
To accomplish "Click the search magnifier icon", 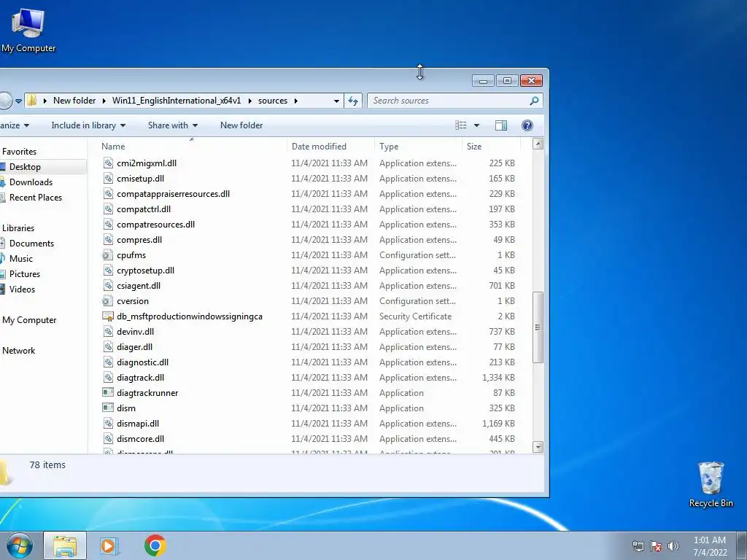I will click(534, 101).
